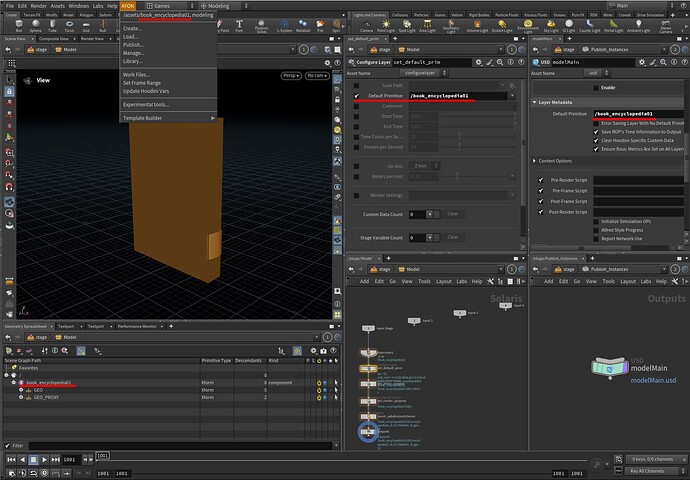This screenshot has height=480, width=690.
Task: Select the Grid shelf tool
Action: coord(86,26)
